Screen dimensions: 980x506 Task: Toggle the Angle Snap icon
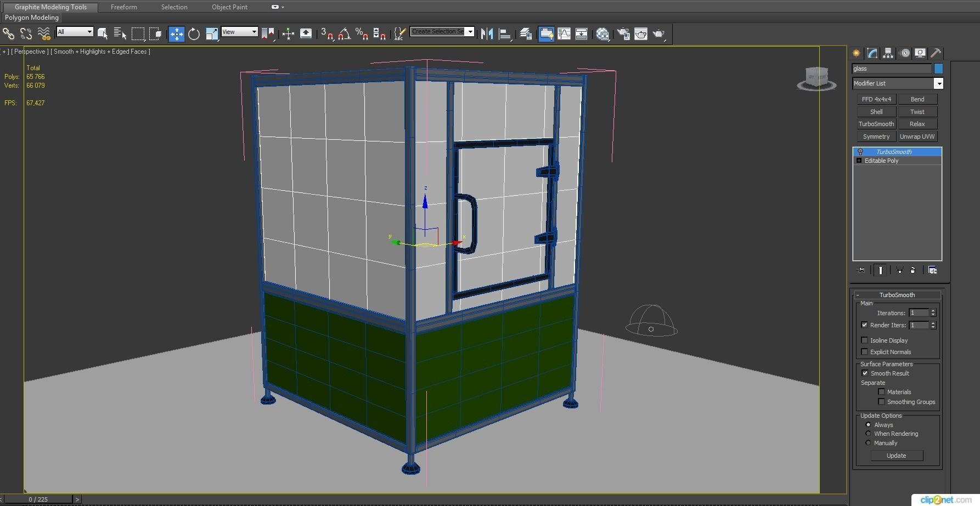pos(345,34)
